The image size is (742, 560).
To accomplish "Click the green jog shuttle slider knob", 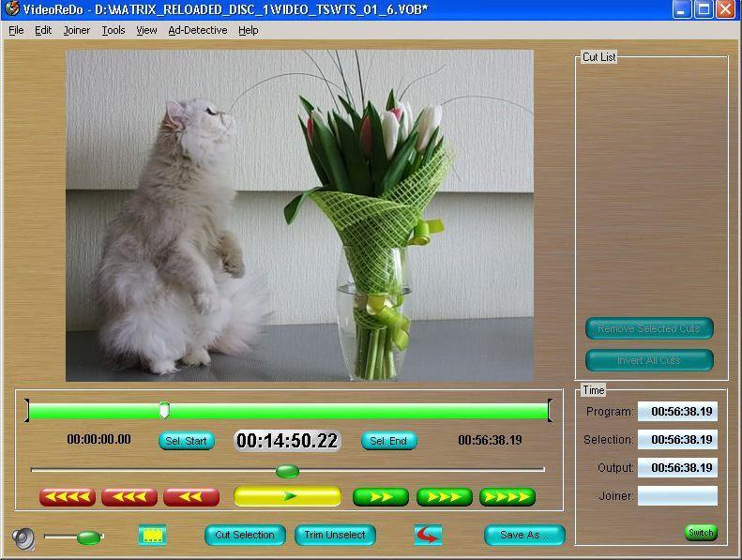I will [287, 471].
